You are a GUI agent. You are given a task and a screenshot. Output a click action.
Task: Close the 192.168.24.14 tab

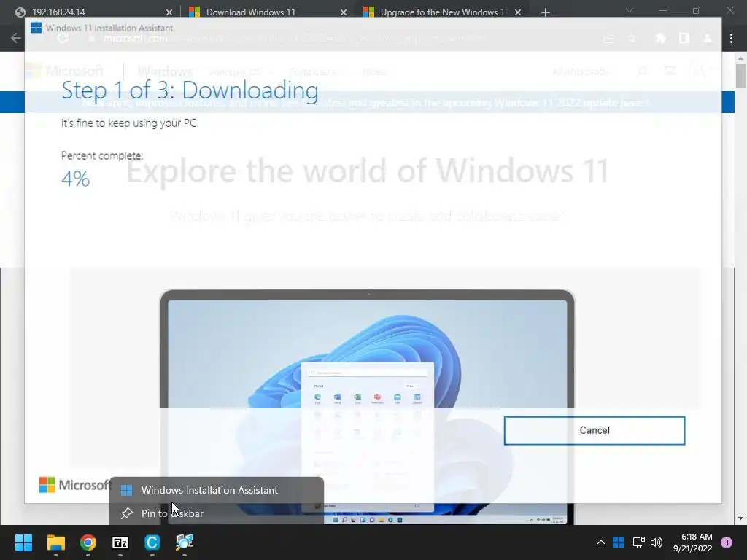point(169,12)
